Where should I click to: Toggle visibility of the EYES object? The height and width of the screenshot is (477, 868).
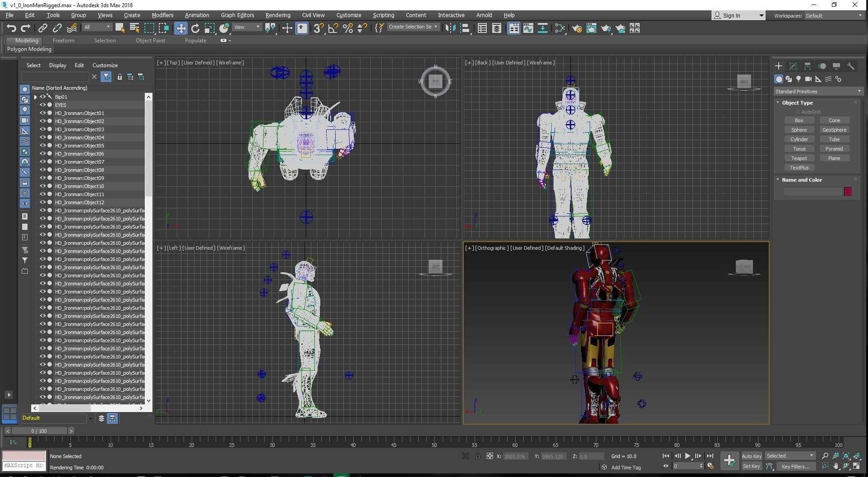point(42,105)
